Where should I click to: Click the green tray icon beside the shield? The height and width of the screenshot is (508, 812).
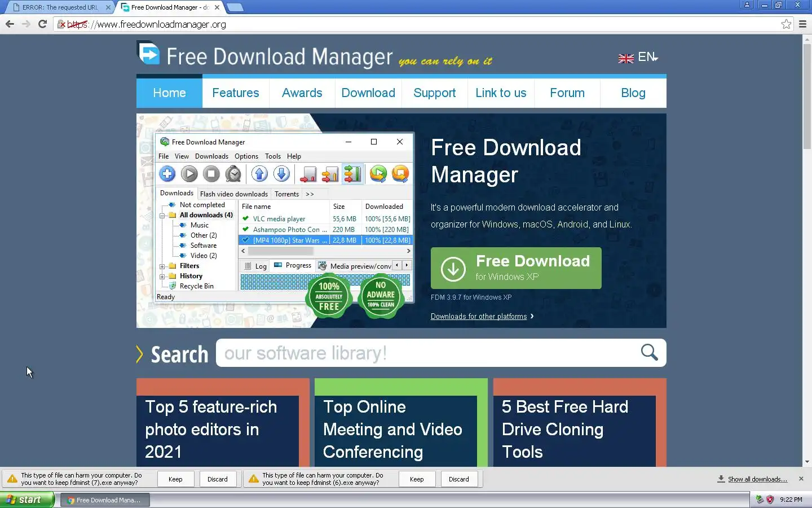point(760,500)
